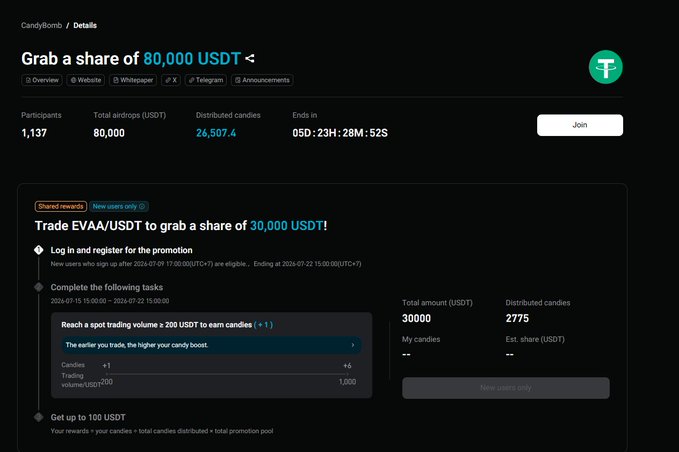The image size is (679, 452).
Task: Open the Website link
Action: [86, 80]
